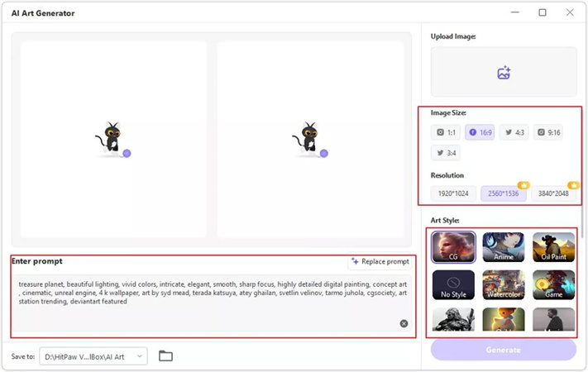Select the 9:16 image size
This screenshot has width=588, height=372.
(x=548, y=132)
